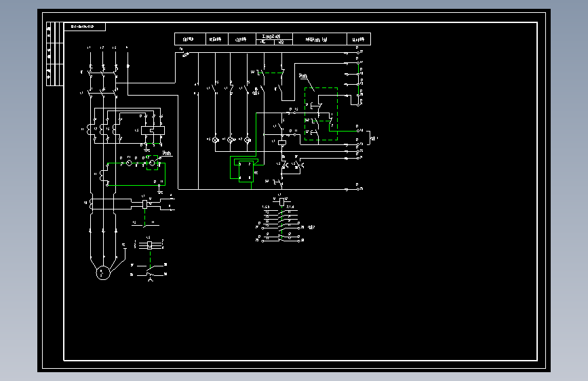Pick the middle indicator lamp symbol
Screen dimensions: 588x381
[x=231, y=140]
